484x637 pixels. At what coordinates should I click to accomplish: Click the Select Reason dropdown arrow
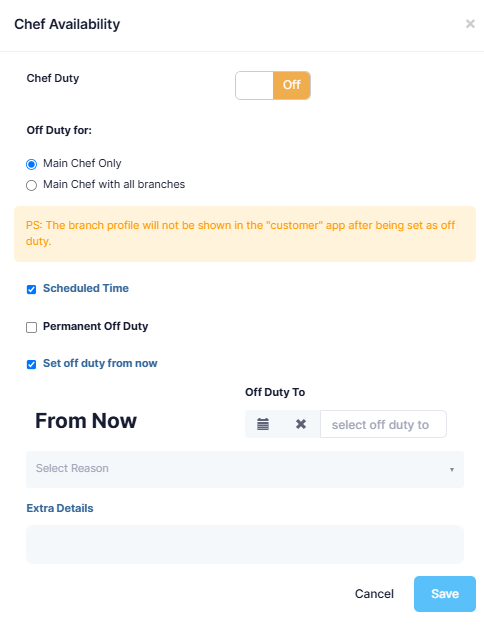pyautogui.click(x=451, y=470)
